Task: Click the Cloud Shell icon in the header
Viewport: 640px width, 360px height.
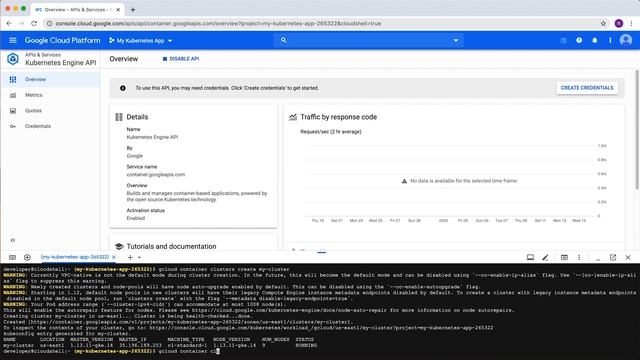Action: click(563, 40)
